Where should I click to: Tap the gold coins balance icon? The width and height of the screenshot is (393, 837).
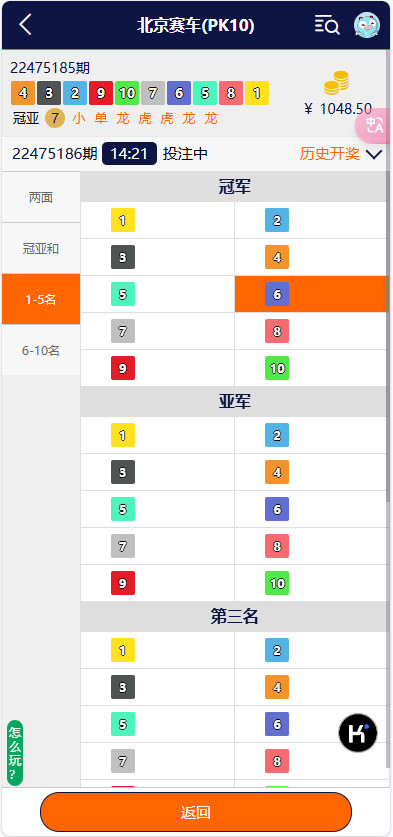(x=336, y=83)
